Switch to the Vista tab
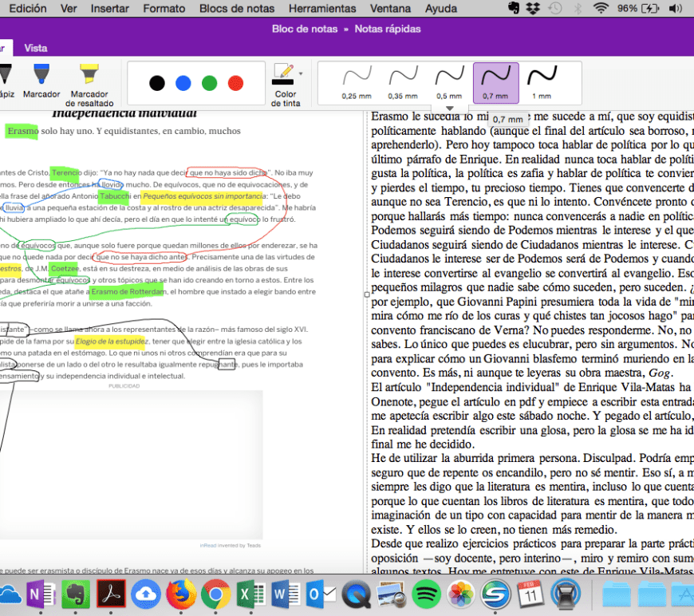694x616 pixels. click(x=36, y=48)
